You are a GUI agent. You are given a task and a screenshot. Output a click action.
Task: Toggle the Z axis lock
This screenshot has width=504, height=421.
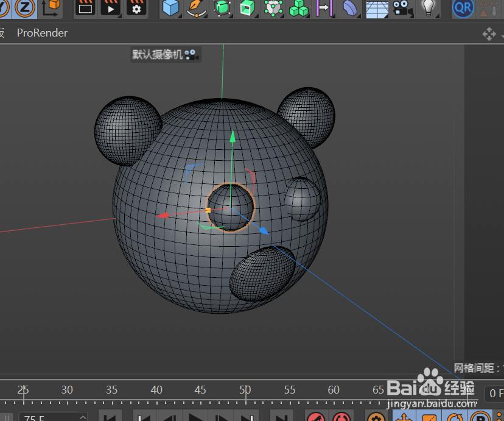coord(25,8)
